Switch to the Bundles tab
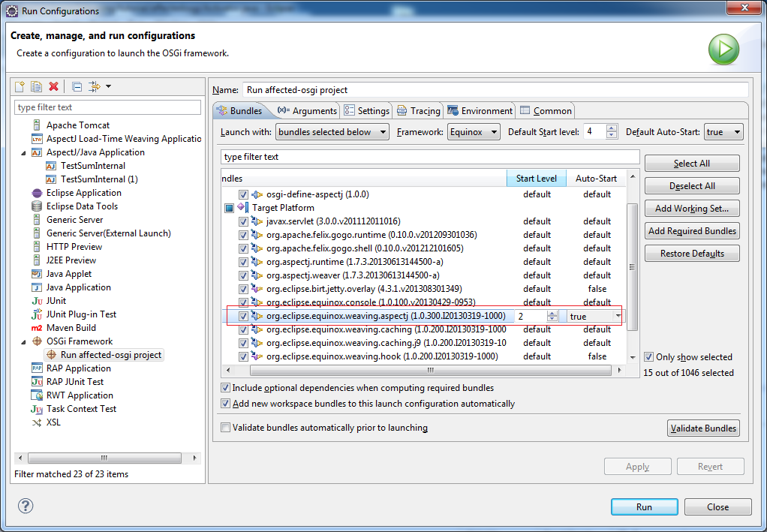 pos(239,111)
